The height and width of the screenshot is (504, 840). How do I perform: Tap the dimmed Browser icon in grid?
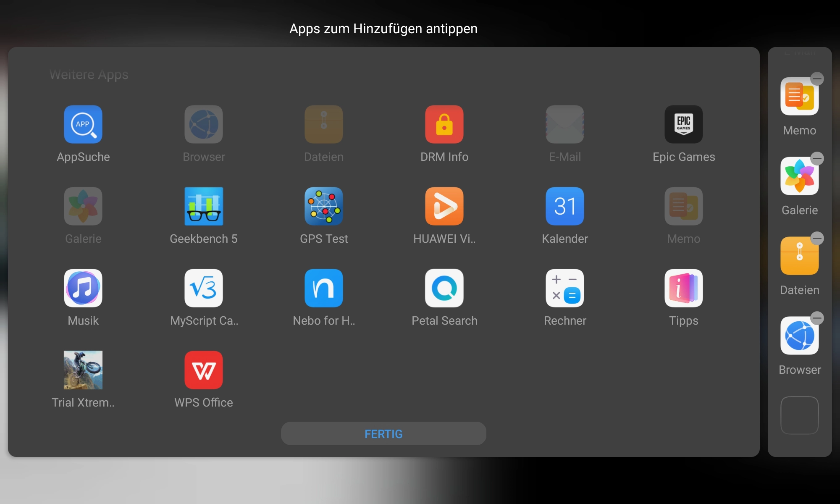pos(204,124)
